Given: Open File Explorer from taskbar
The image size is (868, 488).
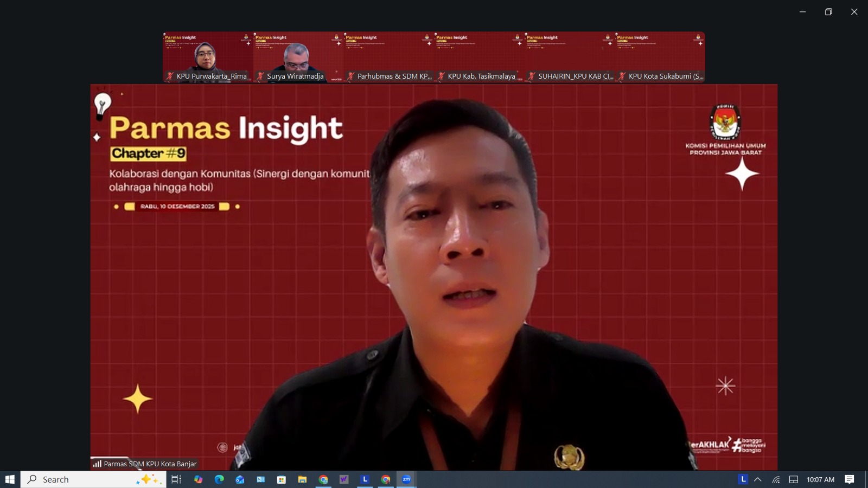Looking at the screenshot, I should tap(302, 479).
